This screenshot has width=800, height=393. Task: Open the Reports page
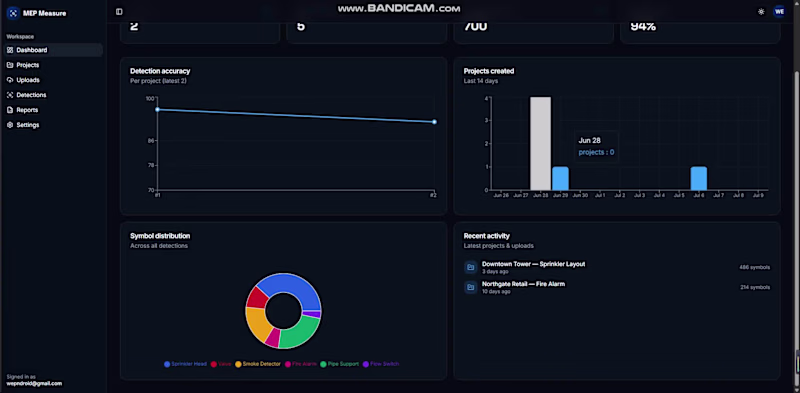tap(53, 110)
